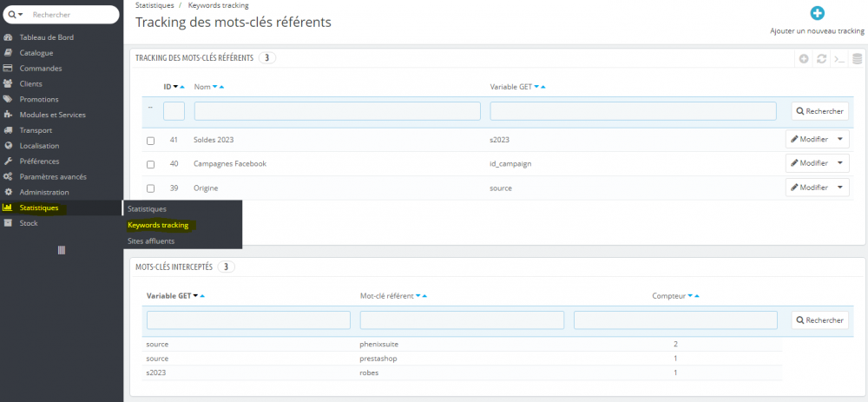Click Ajouter un nouveau tracking link
Screen dimensions: 868x402
coord(817,31)
